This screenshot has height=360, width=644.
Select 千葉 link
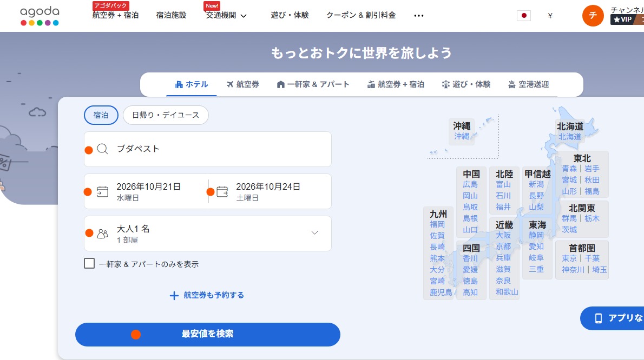coord(592,258)
